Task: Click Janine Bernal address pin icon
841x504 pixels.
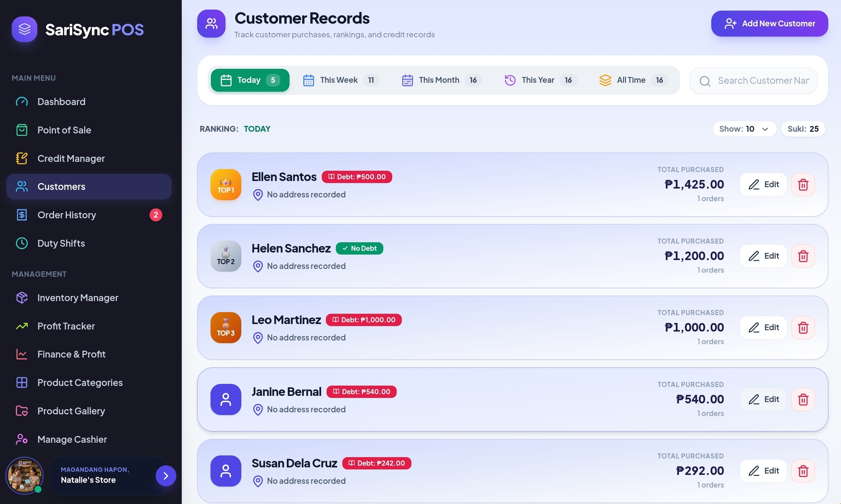Action: pos(258,410)
